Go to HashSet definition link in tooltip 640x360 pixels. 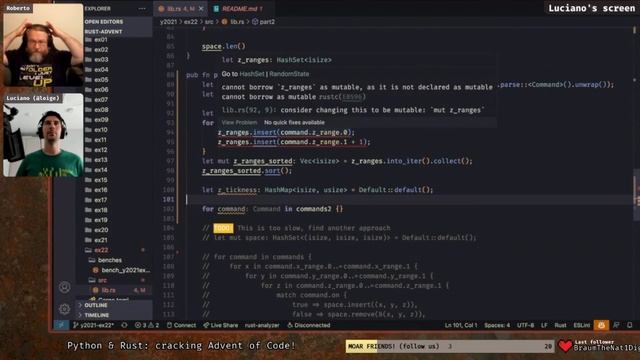(x=252, y=74)
